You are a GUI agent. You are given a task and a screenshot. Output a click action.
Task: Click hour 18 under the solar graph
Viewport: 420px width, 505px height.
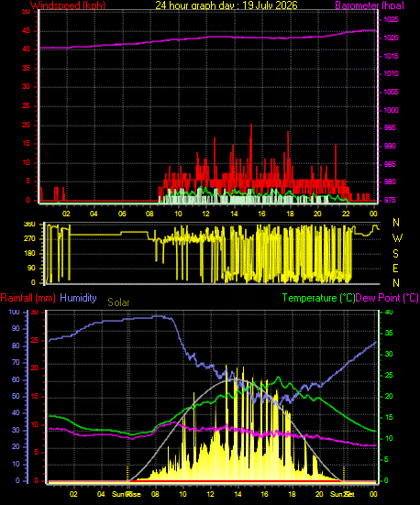[292, 494]
